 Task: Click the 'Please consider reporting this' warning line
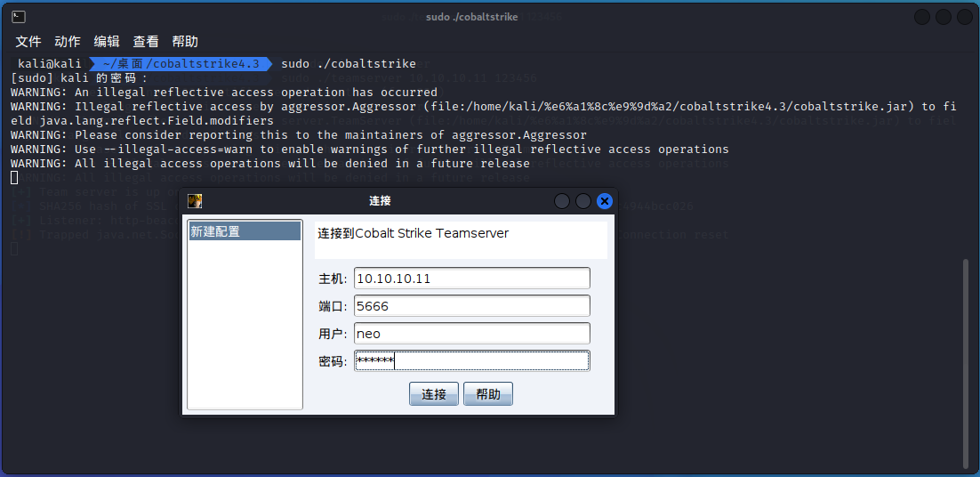click(299, 134)
